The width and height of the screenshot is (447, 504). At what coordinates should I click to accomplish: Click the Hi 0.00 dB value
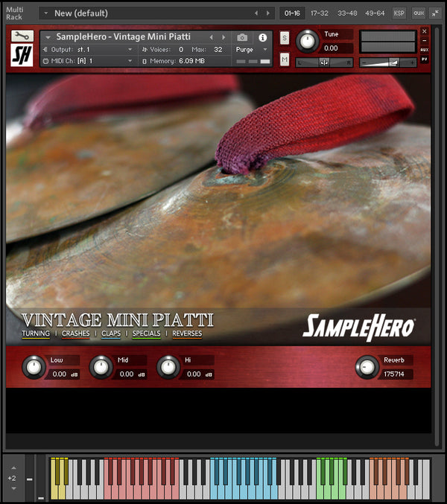198,374
